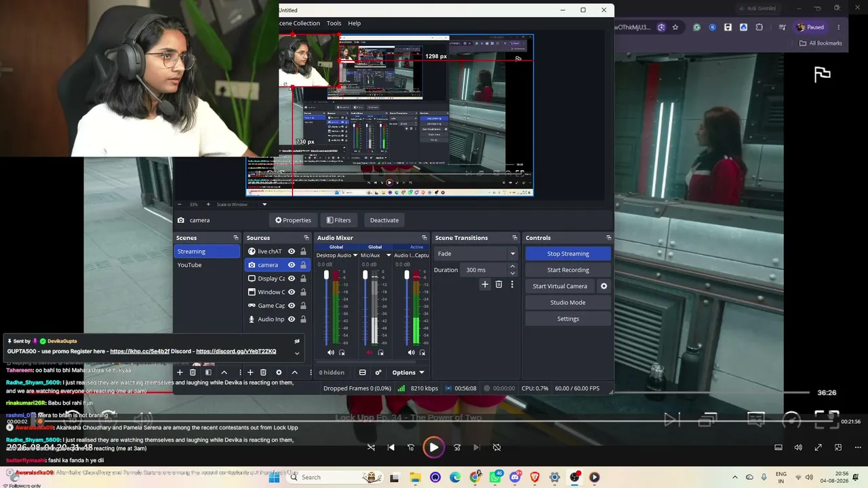868x488 pixels.
Task: Open the Tools menu in OBS
Action: point(334,23)
